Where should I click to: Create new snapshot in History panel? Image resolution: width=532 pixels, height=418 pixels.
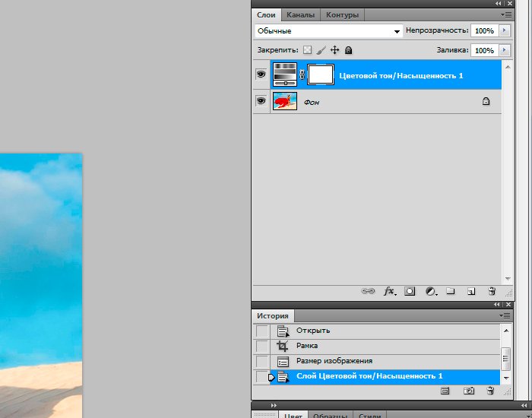point(469,391)
